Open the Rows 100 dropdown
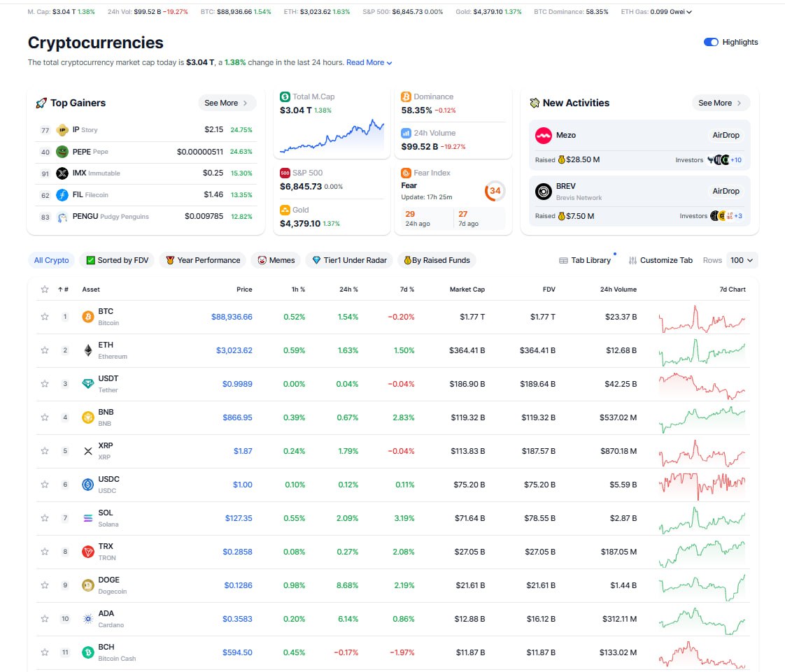Viewport: 785px width, 672px height. (742, 260)
